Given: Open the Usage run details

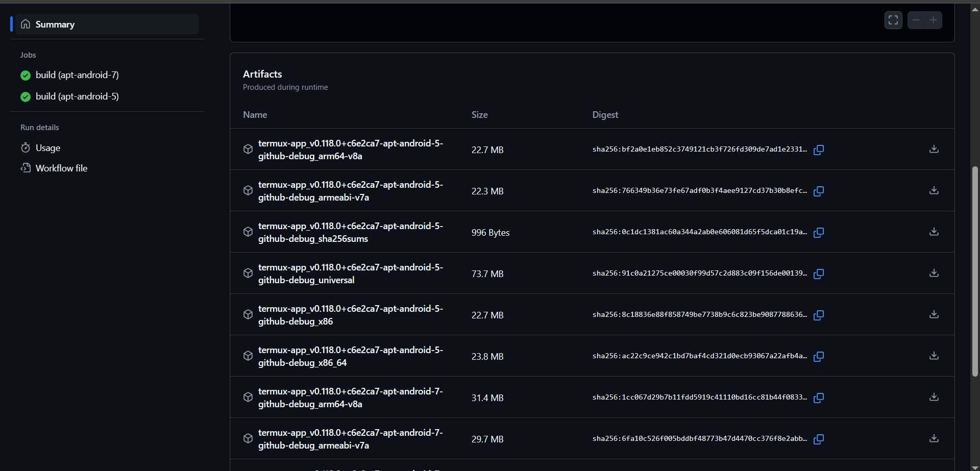Looking at the screenshot, I should click(48, 148).
